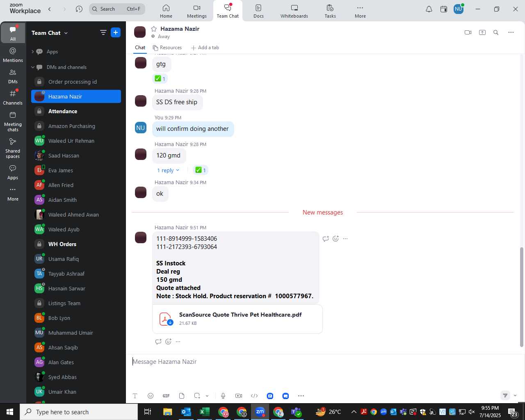Click the new chat plus button

click(x=116, y=32)
